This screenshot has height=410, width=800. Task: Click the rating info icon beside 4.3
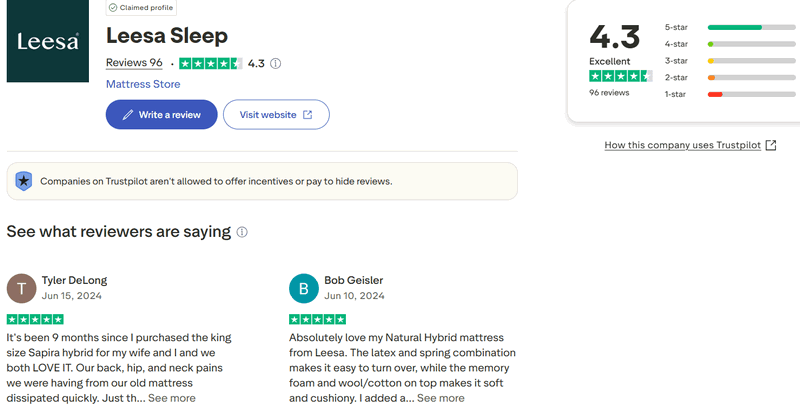[x=276, y=63]
